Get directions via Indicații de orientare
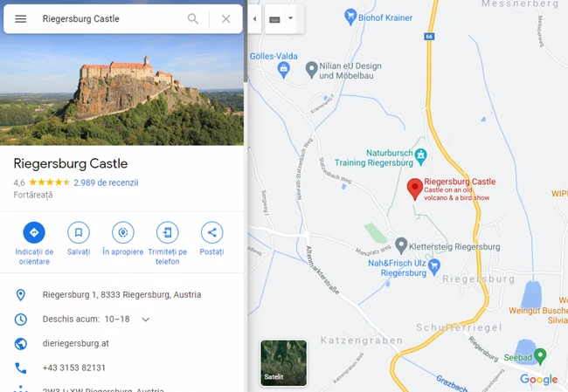This screenshot has height=392, width=568. 34,244
